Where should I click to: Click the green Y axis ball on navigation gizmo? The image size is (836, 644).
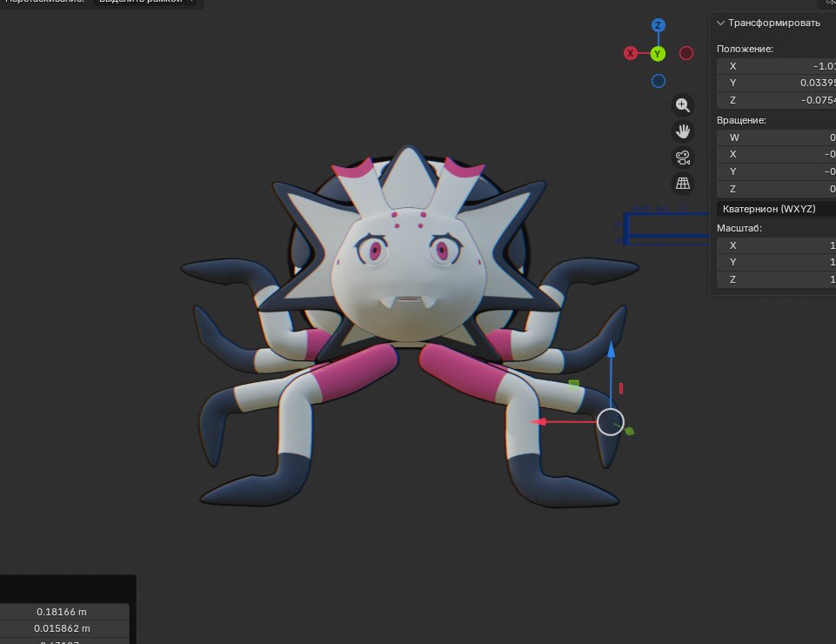(658, 53)
